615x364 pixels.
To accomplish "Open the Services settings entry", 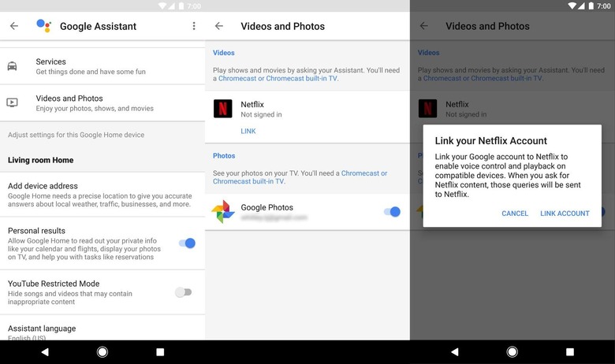I will (x=102, y=66).
